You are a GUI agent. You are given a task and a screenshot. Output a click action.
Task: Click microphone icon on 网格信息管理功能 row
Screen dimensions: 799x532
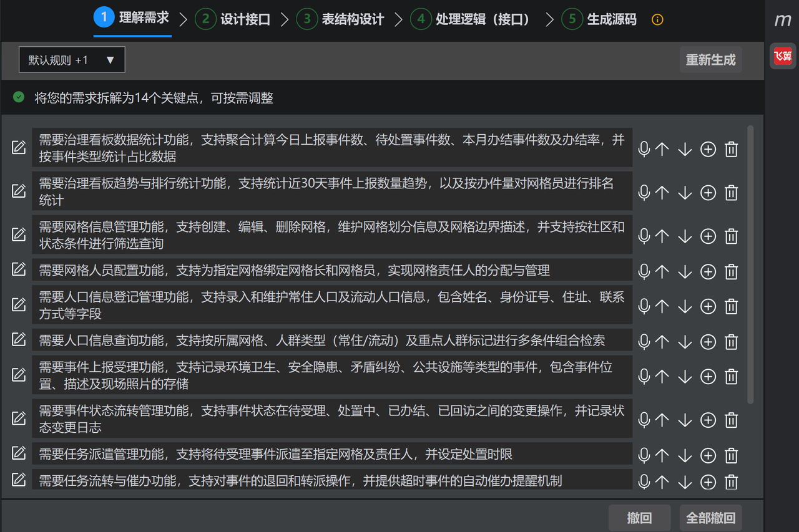point(644,236)
